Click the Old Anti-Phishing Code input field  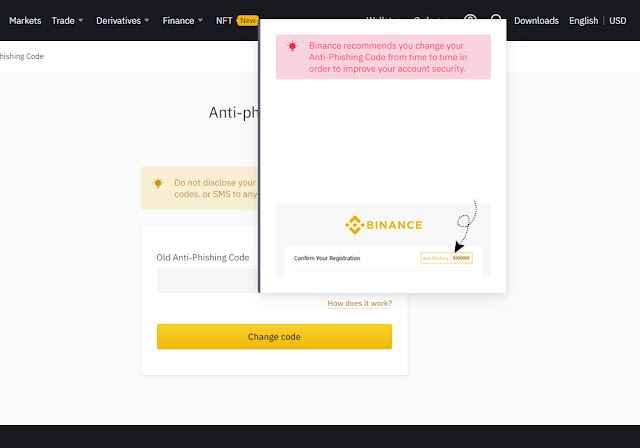click(x=208, y=281)
